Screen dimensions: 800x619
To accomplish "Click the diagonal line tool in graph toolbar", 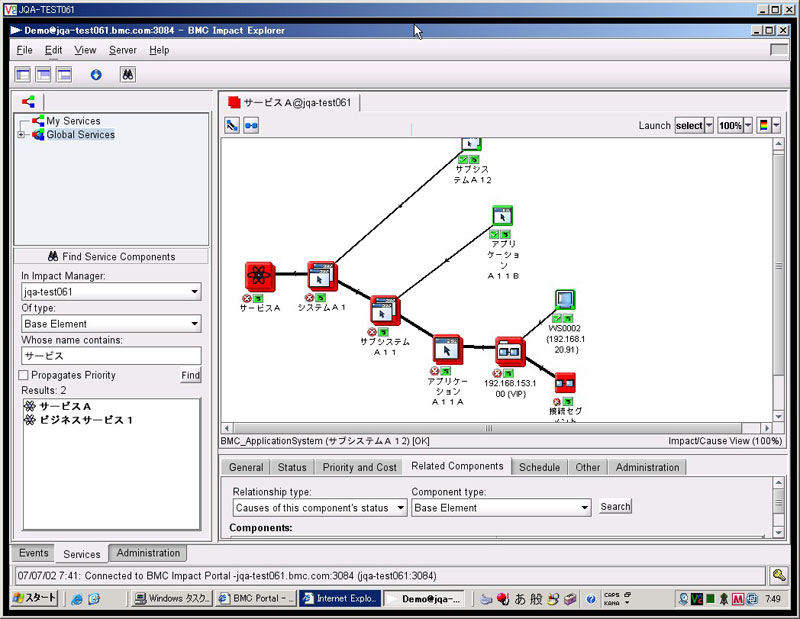I will click(232, 125).
